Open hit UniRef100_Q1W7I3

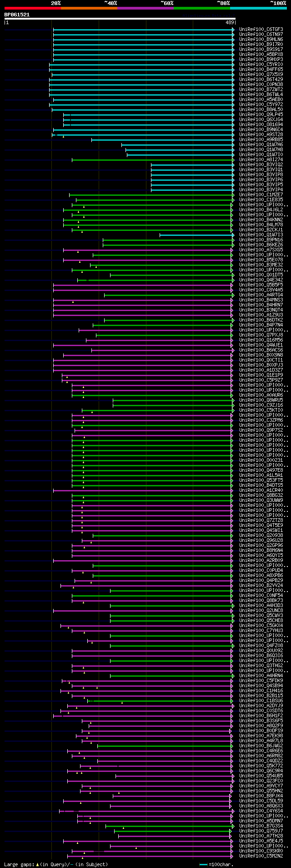[261, 235]
